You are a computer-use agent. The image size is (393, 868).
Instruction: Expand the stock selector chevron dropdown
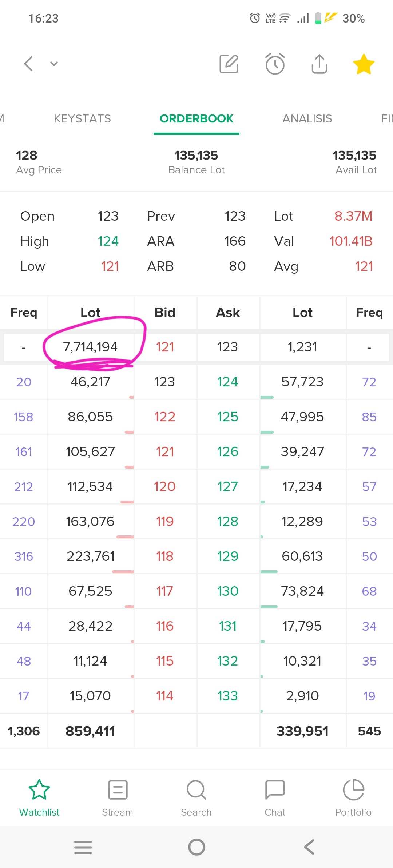54,64
